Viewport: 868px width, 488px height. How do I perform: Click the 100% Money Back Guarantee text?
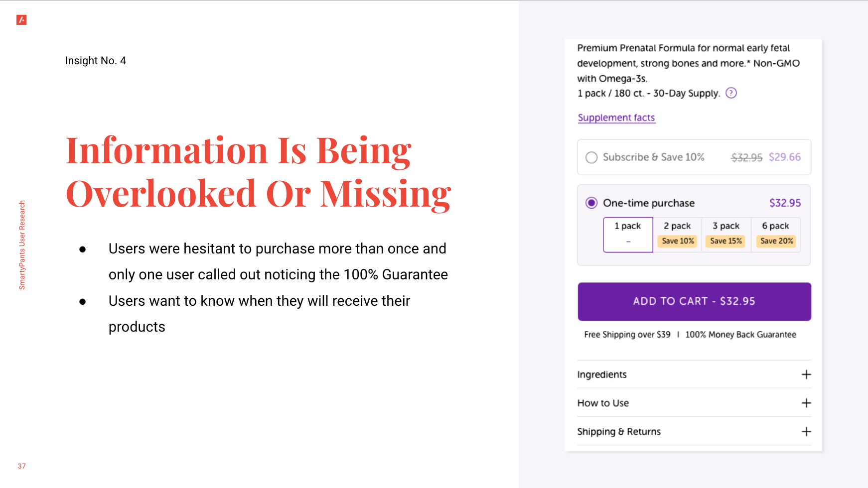pos(740,335)
